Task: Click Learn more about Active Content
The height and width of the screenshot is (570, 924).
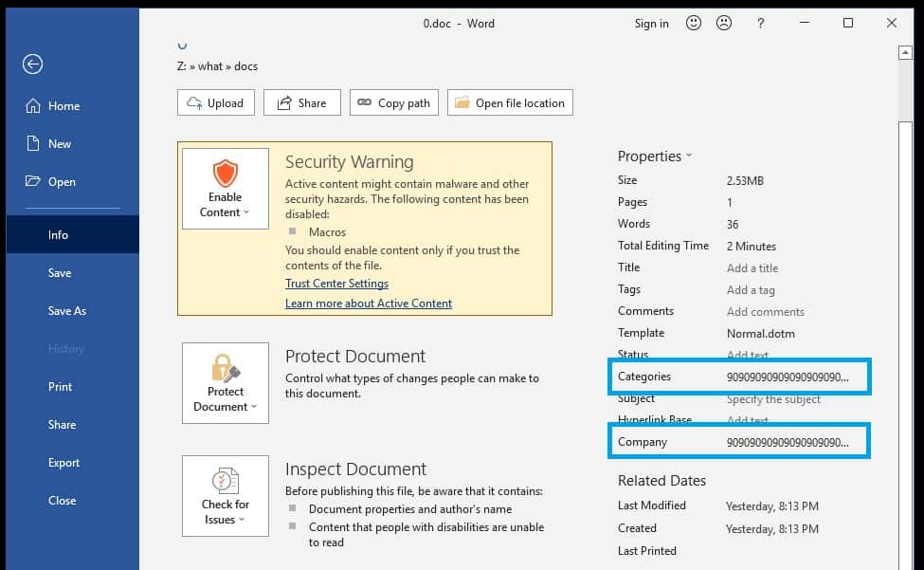Action: point(371,303)
